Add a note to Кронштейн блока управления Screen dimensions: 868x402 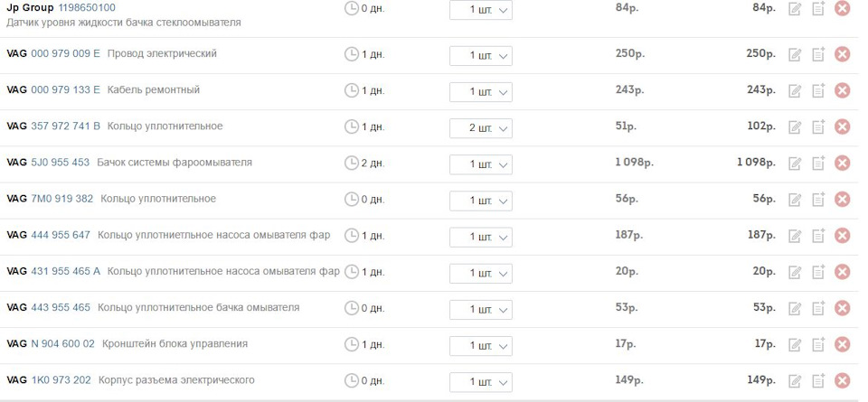click(819, 344)
